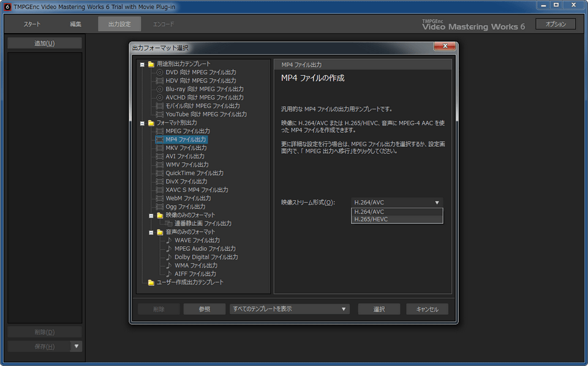Click the disc icon beside Blu-ray 向け MPEG ファイル出力
The width and height of the screenshot is (588, 366).
point(159,89)
